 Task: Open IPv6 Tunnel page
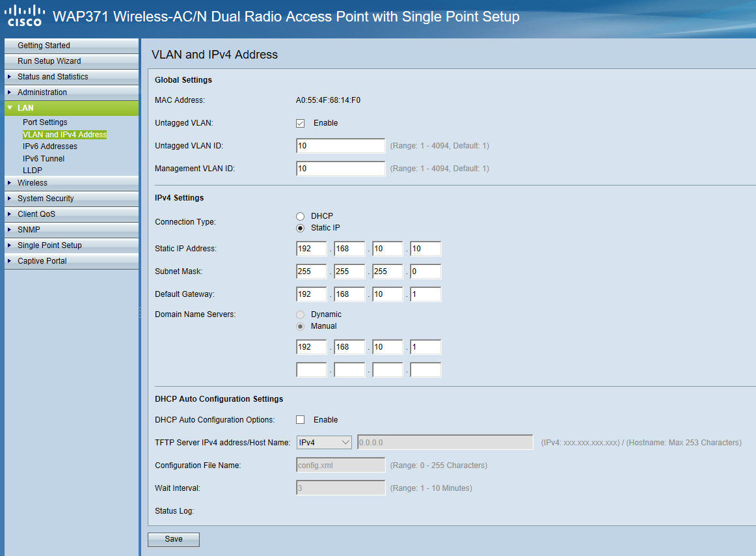click(44, 158)
